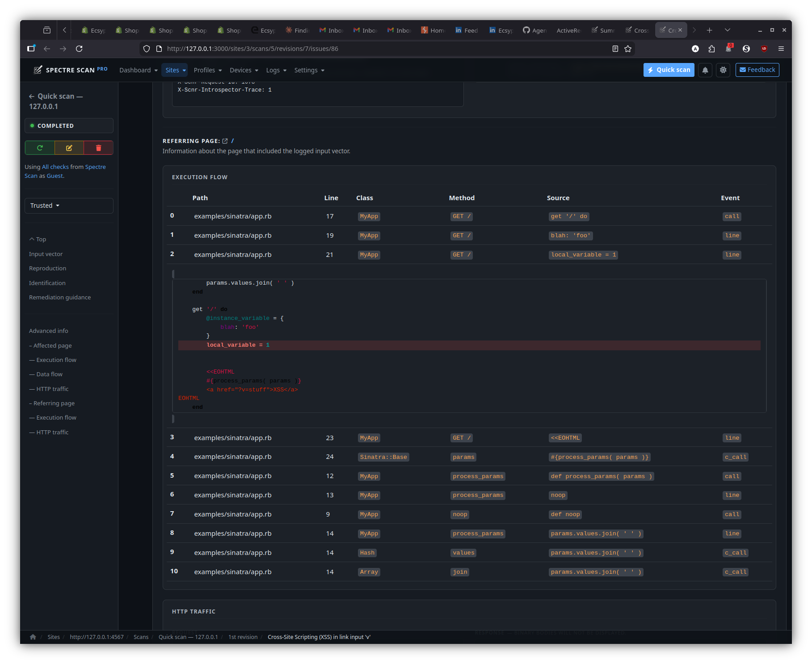This screenshot has width=812, height=664.
Task: Open the Settings dropdown menu
Action: coord(309,71)
